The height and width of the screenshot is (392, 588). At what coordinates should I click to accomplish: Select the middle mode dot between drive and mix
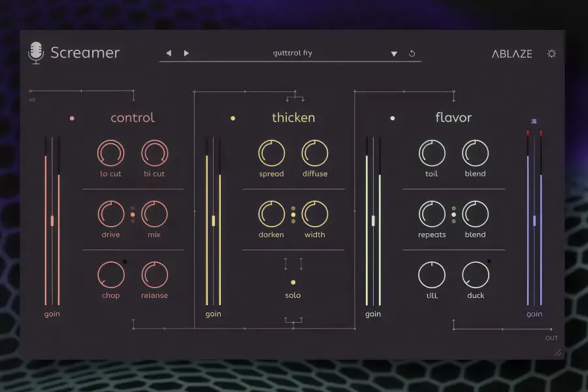[x=133, y=214]
